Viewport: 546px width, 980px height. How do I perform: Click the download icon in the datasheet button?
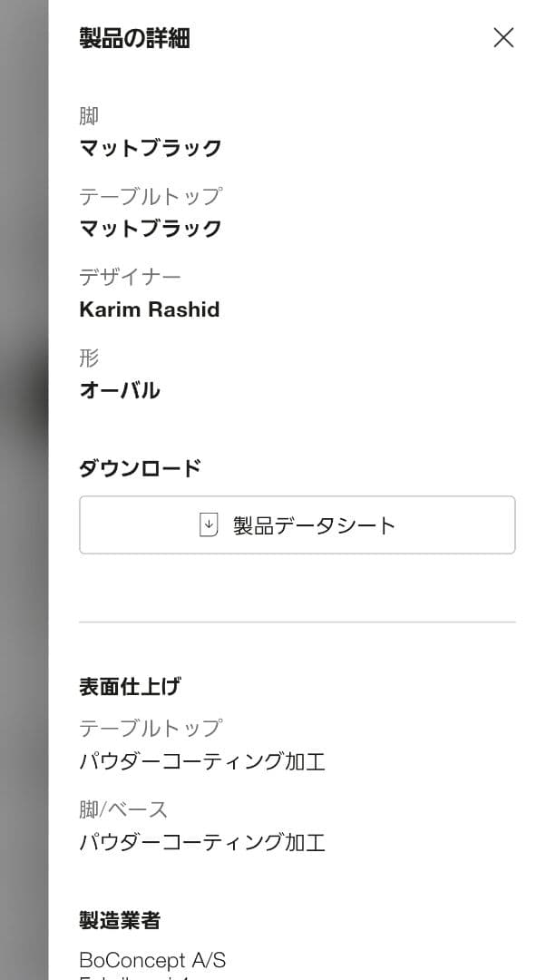tap(209, 524)
